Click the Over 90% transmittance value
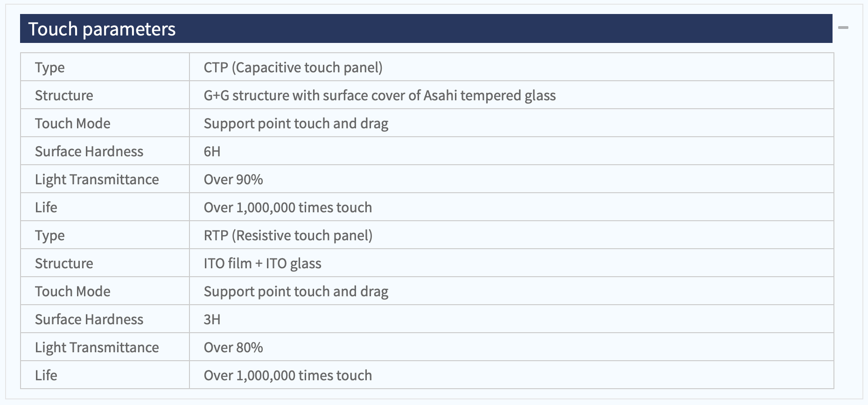This screenshot has width=868, height=405. pyautogui.click(x=511, y=179)
